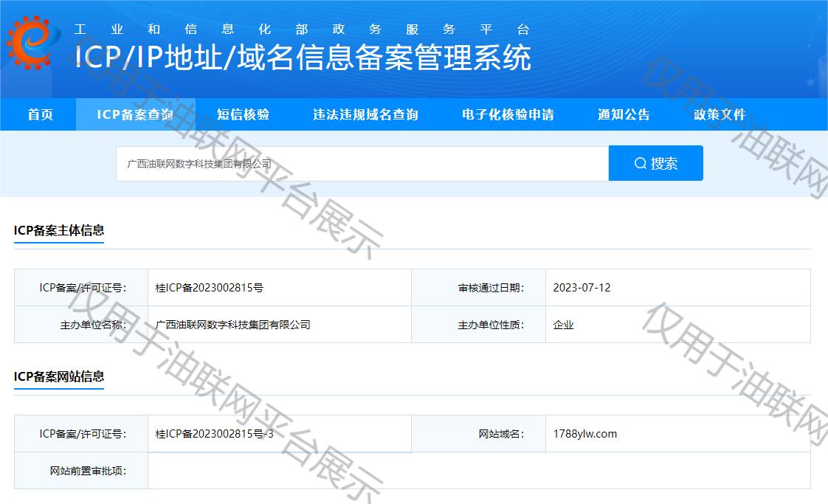Select the website license number 桂ICP备2023002815号-3
The image size is (828, 504).
point(215,434)
